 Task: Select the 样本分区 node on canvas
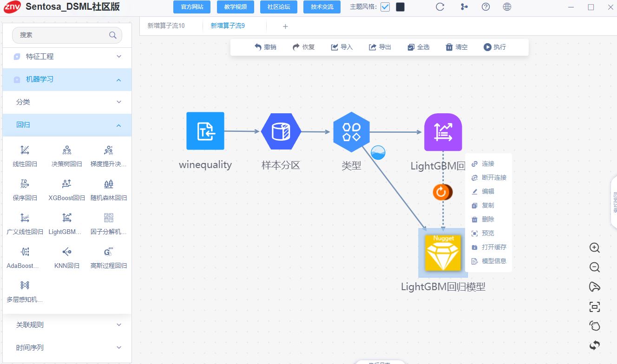click(281, 131)
